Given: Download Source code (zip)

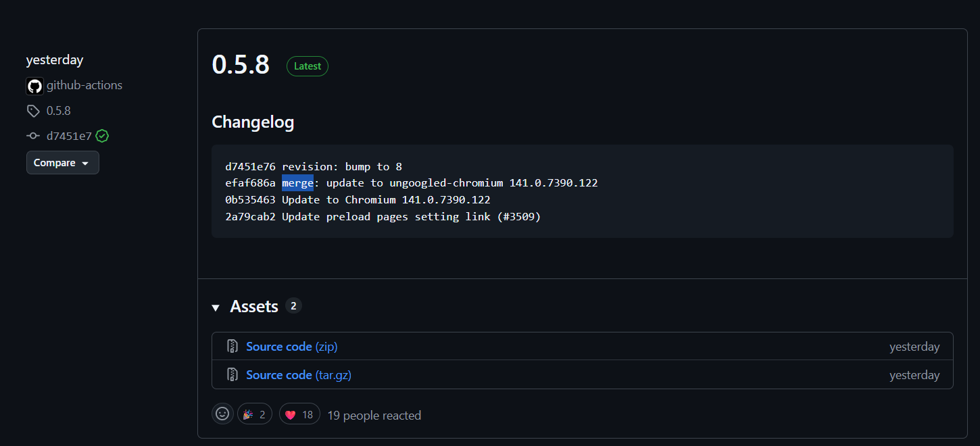Looking at the screenshot, I should [291, 347].
